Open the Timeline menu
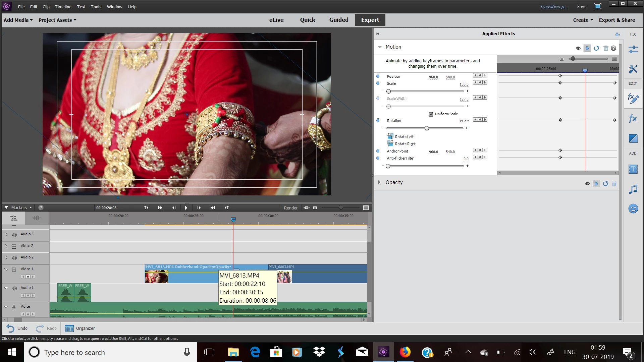 point(63,7)
